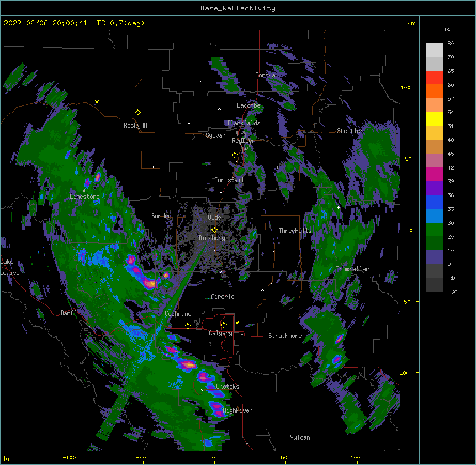476x465 pixels.
Task: Select the purple swatch between 10 and 0 dBZ
Action: point(434,257)
